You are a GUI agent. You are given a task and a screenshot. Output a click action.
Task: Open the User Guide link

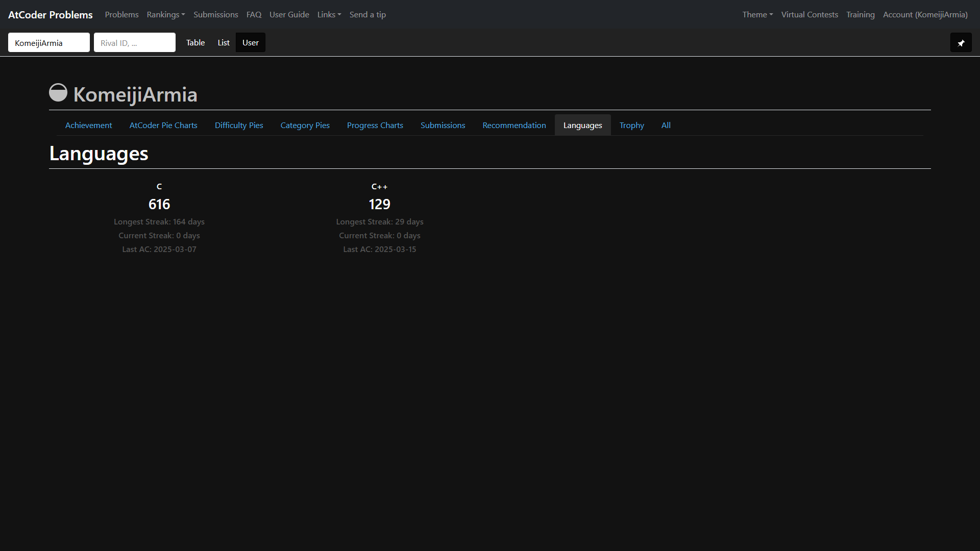(289, 15)
